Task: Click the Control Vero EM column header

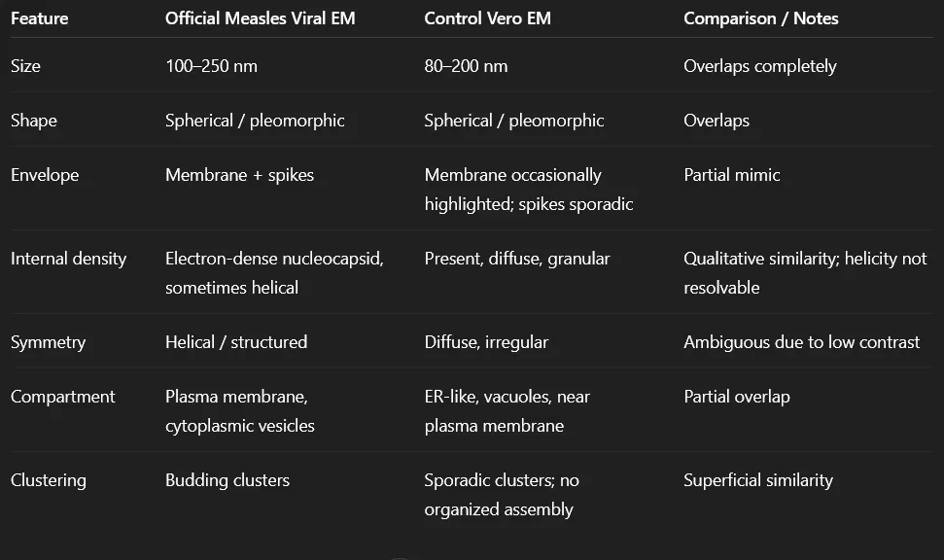Action: click(488, 18)
